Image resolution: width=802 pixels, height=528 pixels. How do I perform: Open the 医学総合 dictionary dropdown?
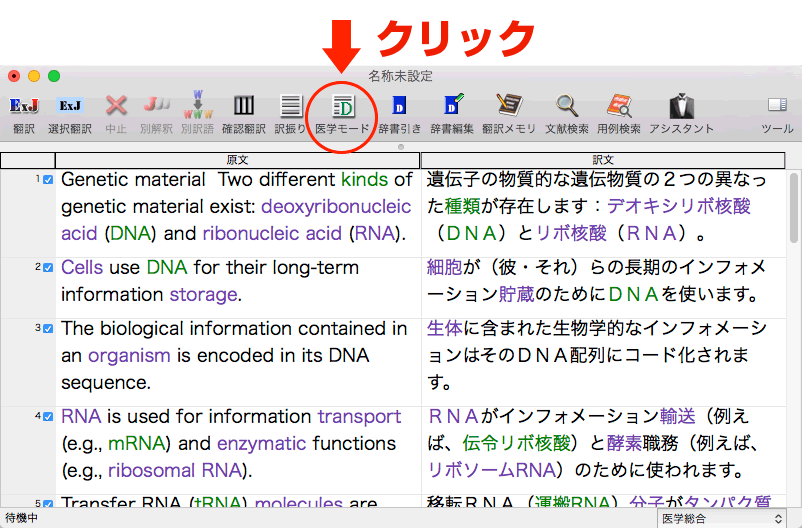pos(723,519)
